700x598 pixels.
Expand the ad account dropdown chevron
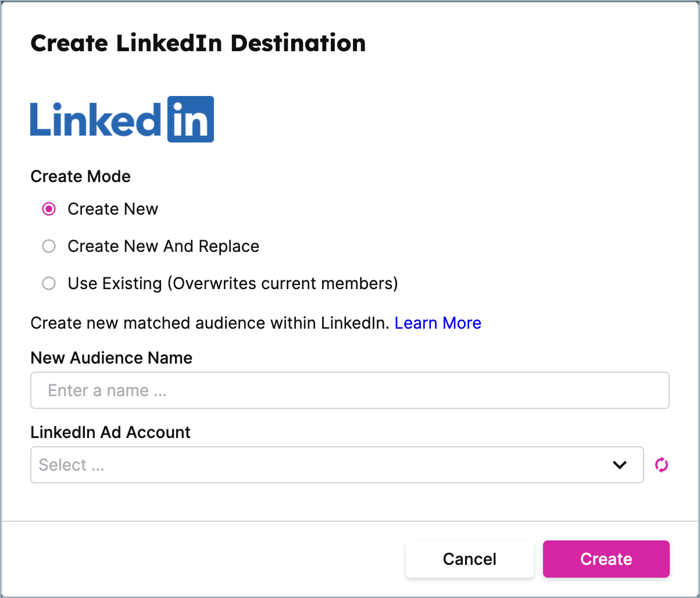tap(620, 465)
